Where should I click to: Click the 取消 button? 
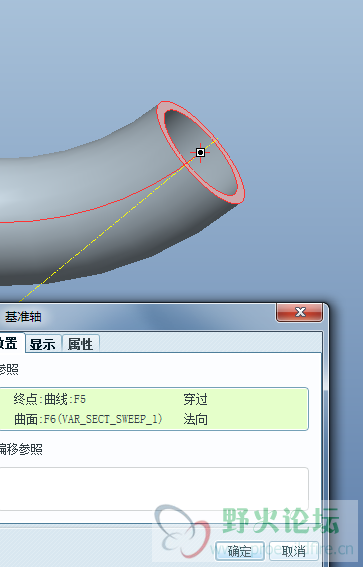(294, 551)
